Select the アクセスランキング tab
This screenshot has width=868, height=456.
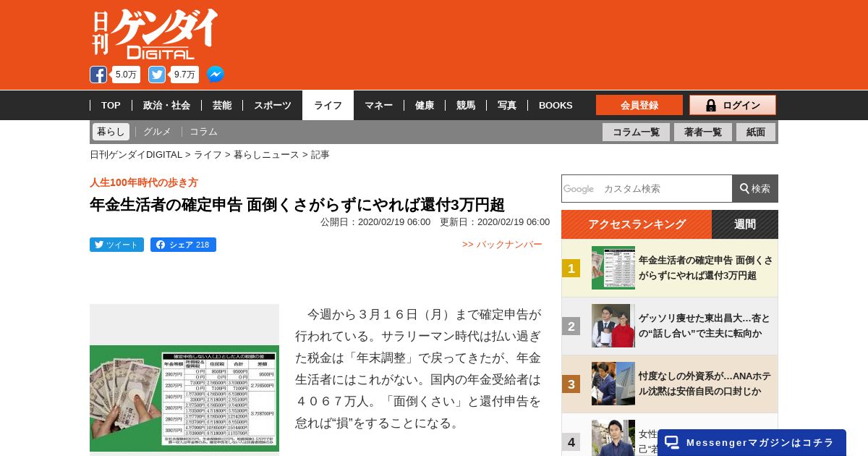(x=637, y=224)
